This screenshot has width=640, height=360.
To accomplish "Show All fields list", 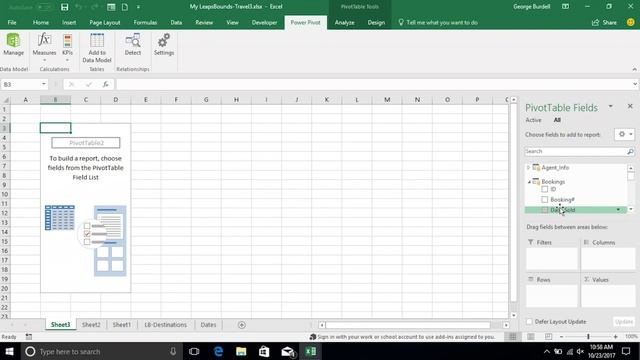I will [557, 120].
